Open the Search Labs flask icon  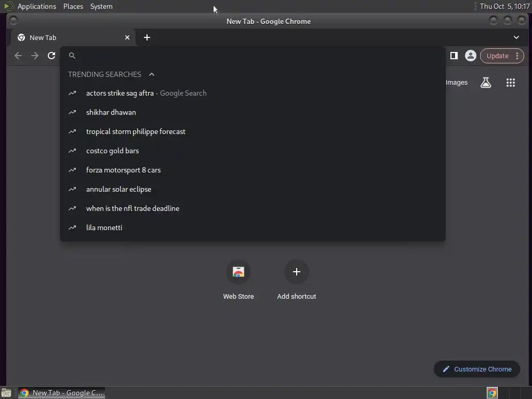click(x=486, y=83)
